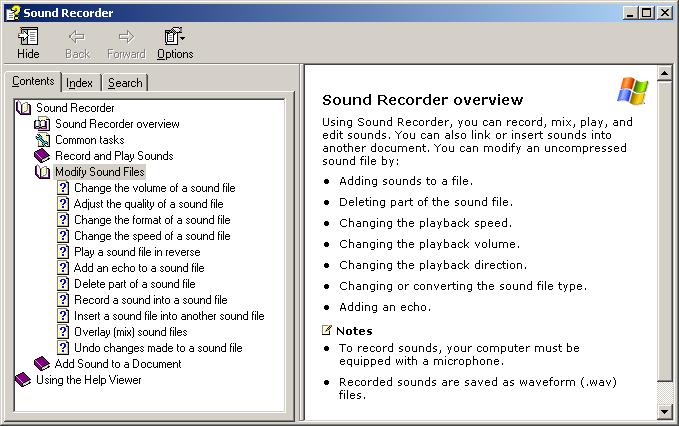Expand the Record and Play Sounds book icon
679x426 pixels.
[42, 156]
